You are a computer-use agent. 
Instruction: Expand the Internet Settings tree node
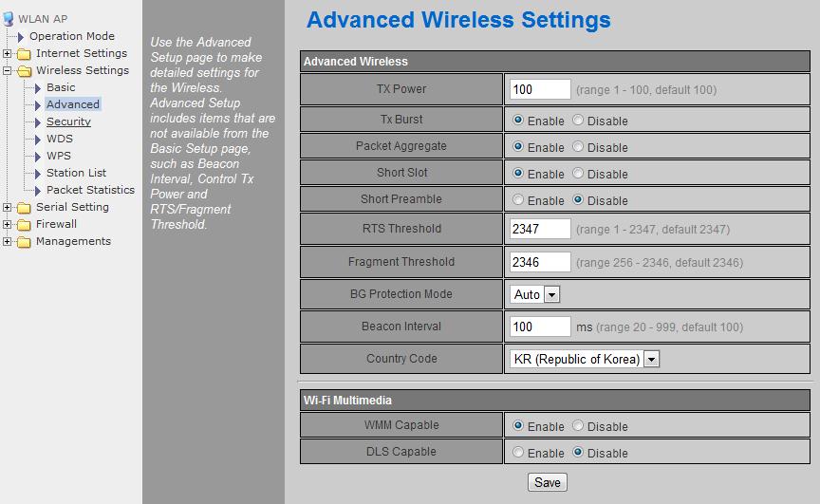[x=7, y=53]
